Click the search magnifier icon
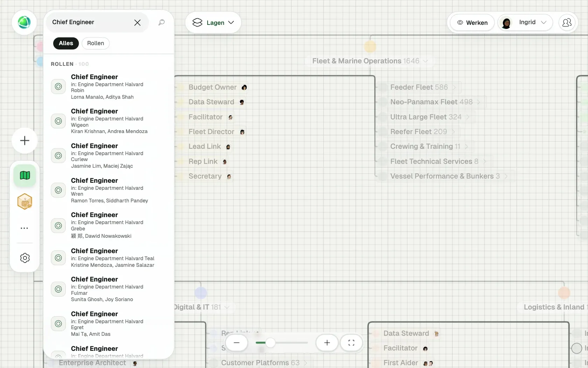 coord(161,22)
